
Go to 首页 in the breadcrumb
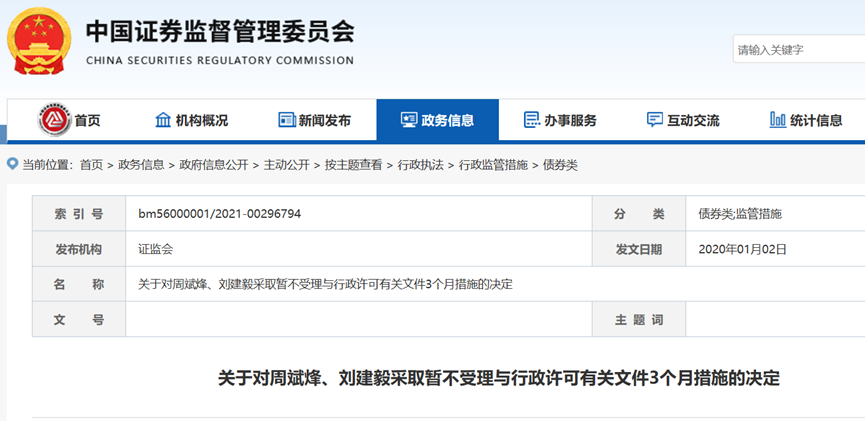pyautogui.click(x=92, y=165)
